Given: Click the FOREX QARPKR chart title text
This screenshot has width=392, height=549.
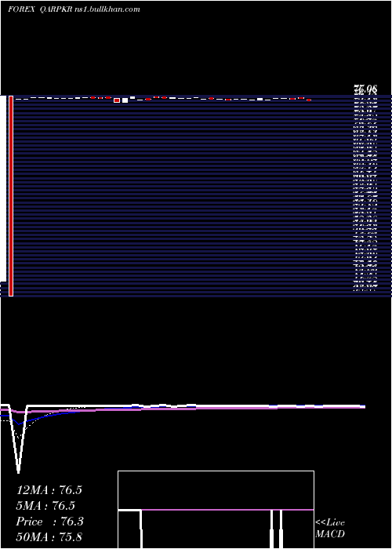Looking at the screenshot, I should pyautogui.click(x=74, y=9).
